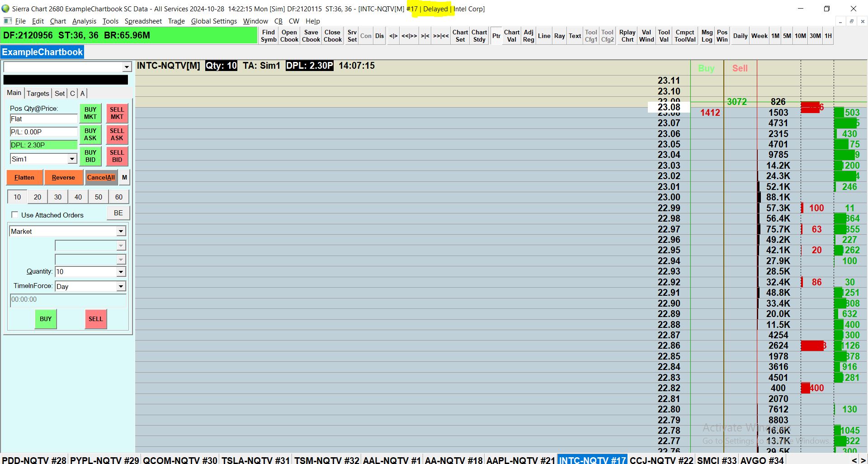Select quantity preset 60
Screen dimensions: 868x464
(119, 197)
